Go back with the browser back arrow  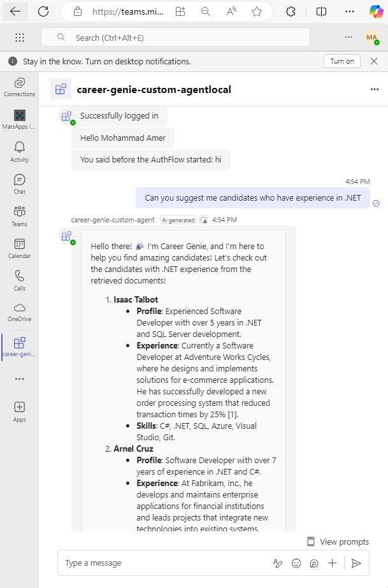15,11
